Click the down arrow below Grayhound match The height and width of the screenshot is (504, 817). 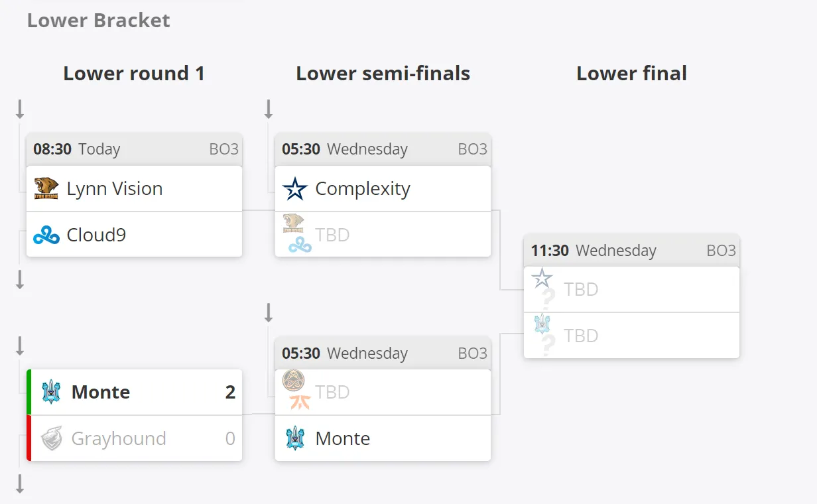point(20,483)
